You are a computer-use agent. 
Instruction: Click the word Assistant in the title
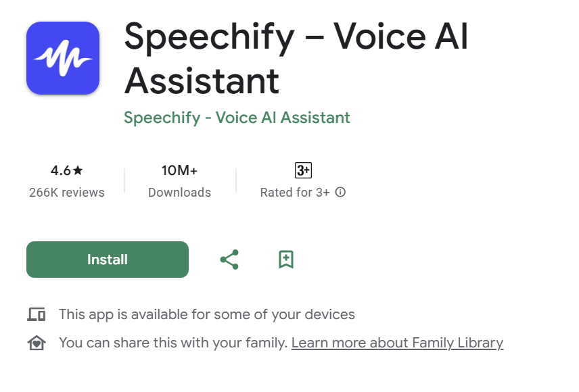pos(202,81)
